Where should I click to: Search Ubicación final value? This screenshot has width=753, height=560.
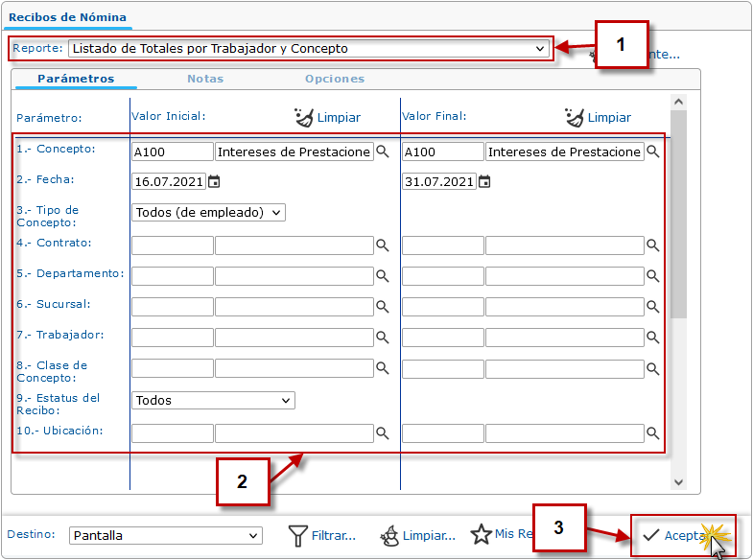tap(652, 432)
